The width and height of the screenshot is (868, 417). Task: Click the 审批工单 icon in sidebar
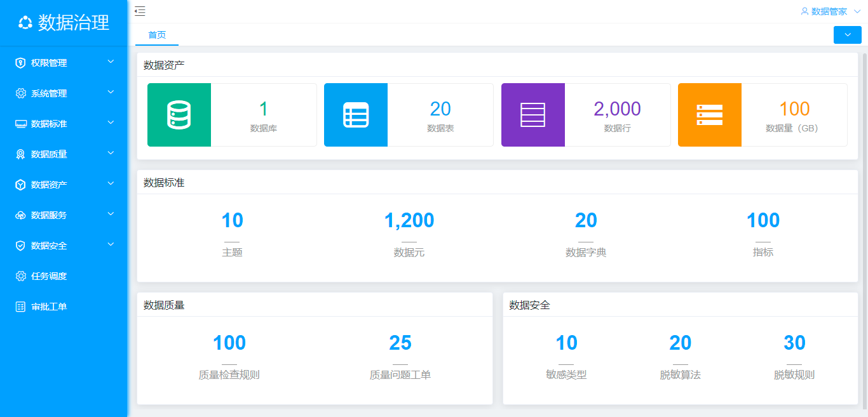[21, 307]
